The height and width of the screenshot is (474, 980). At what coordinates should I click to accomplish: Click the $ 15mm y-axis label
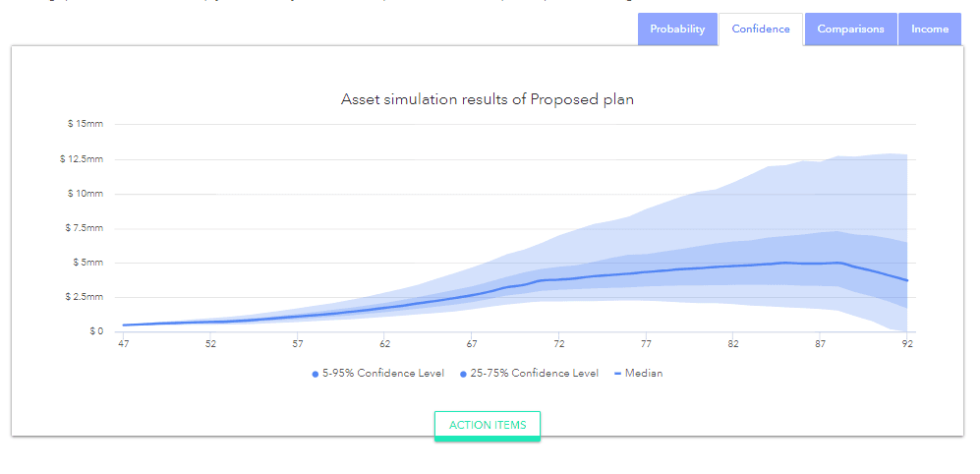pos(86,124)
